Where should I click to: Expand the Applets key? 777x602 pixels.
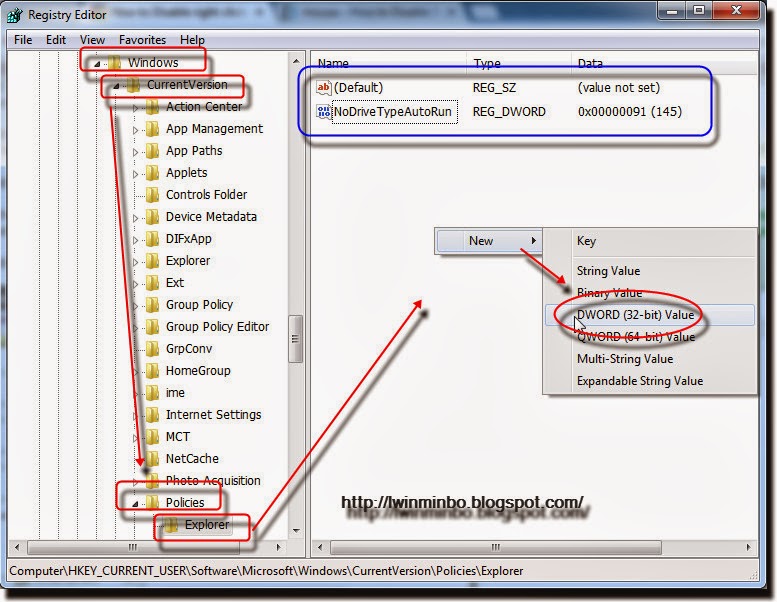(135, 174)
